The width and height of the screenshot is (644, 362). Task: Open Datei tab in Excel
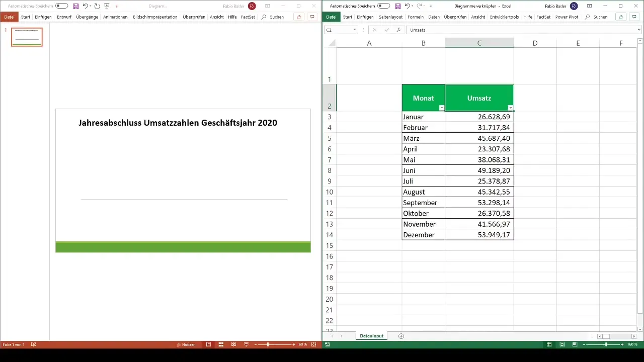(x=331, y=17)
